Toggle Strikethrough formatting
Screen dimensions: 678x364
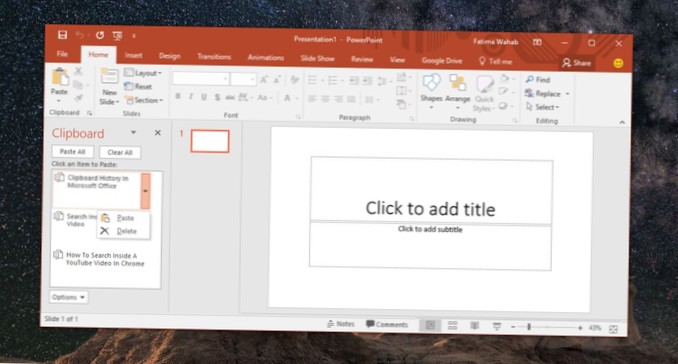(x=230, y=97)
